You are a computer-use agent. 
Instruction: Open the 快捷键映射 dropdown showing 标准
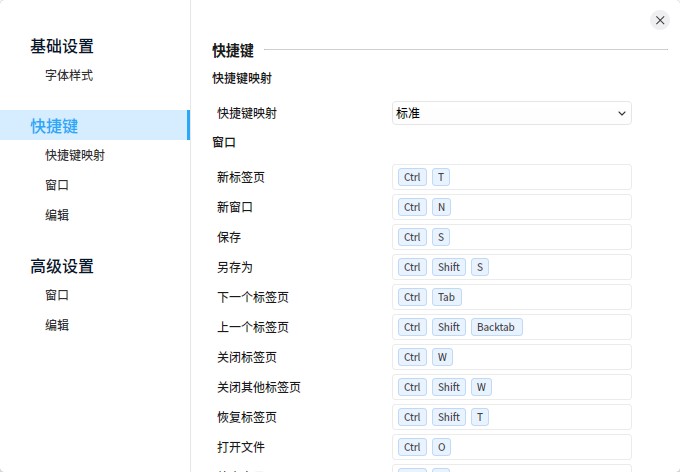(x=510, y=113)
